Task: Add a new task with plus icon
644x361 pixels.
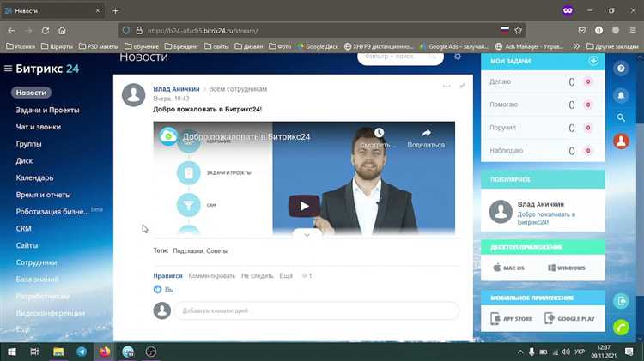Action: coord(593,61)
